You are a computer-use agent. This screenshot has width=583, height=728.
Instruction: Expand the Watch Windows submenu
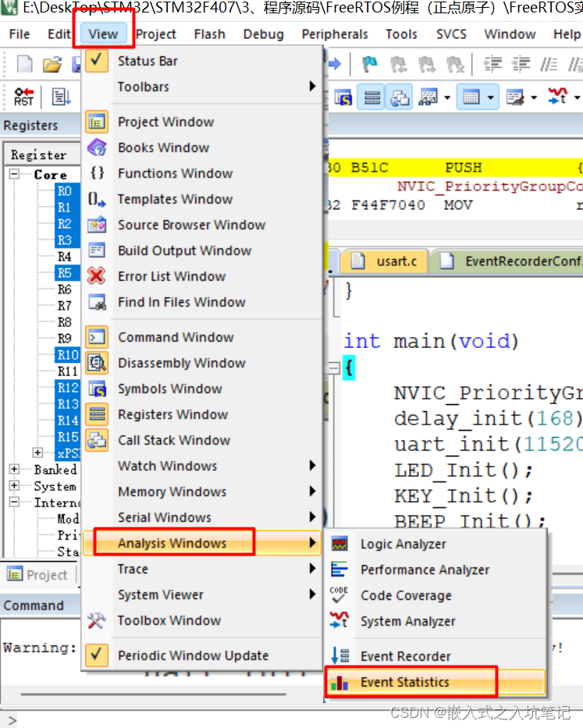202,466
